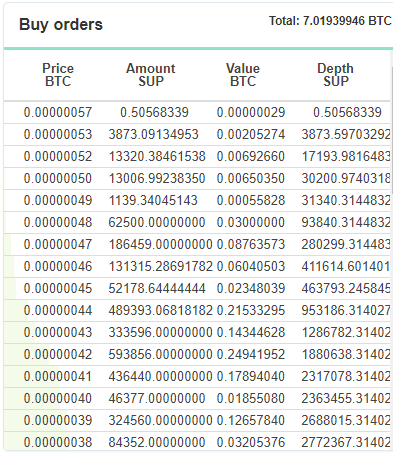Click amount 52178.64444444
This screenshot has height=456, width=393.
[157, 288]
